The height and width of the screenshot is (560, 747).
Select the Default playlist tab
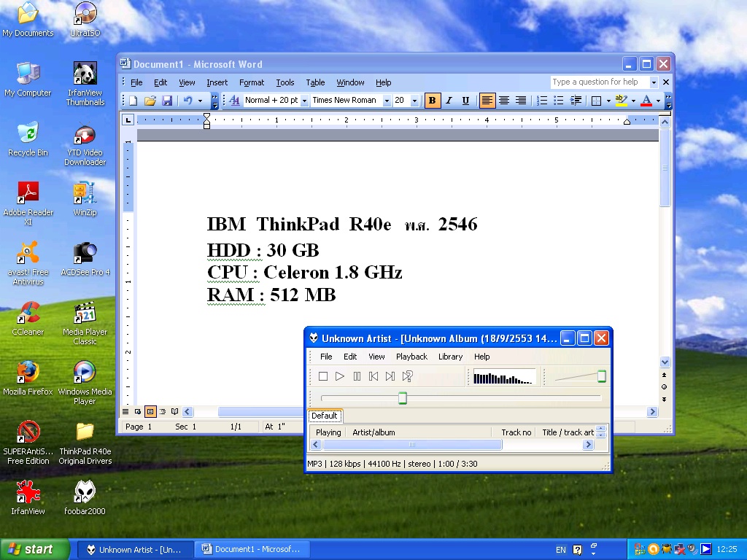(x=325, y=416)
